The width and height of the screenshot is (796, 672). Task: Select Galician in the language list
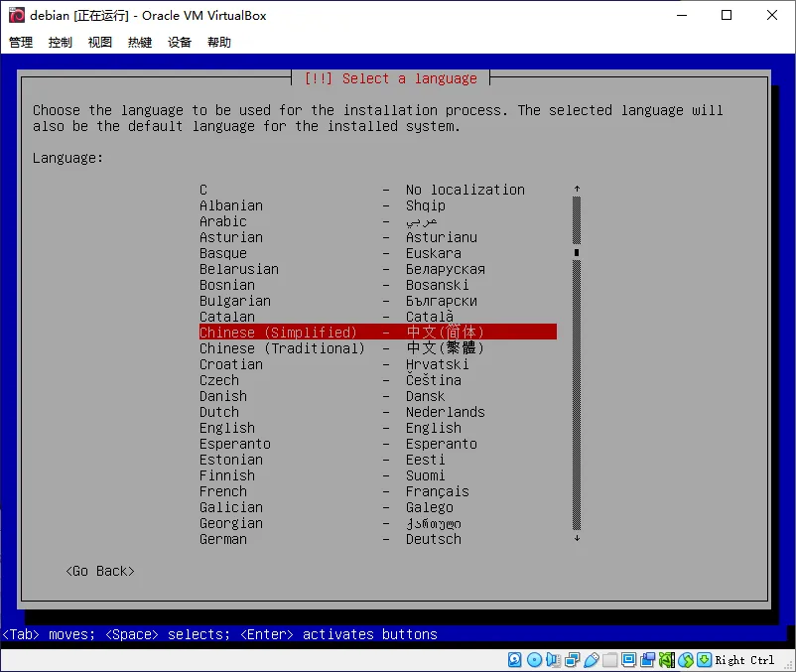tap(378, 507)
